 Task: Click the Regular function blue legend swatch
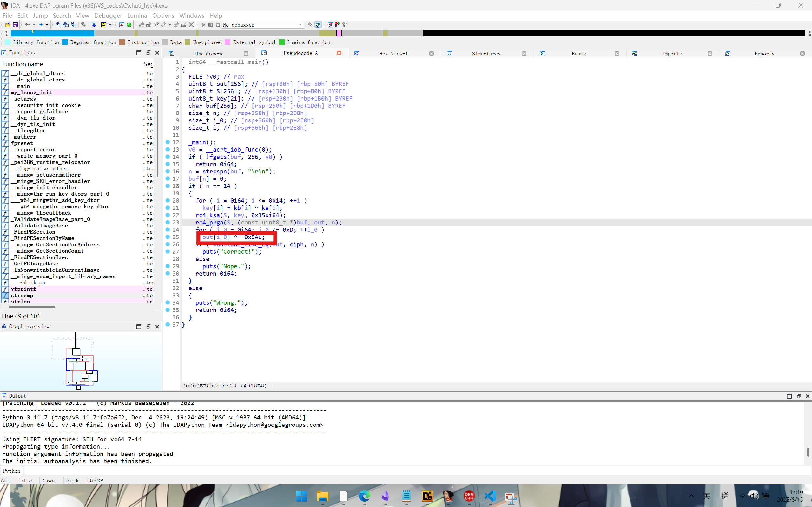point(65,42)
